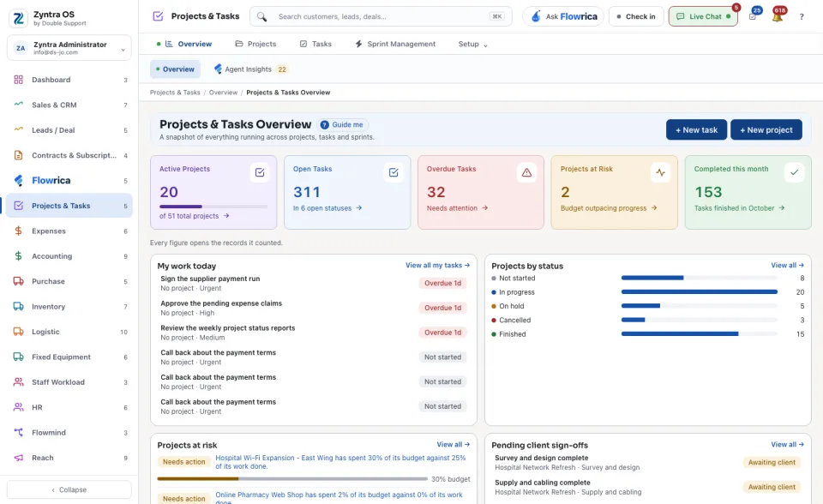The image size is (823, 504).
Task: Click the help question mark icon
Action: click(802, 17)
